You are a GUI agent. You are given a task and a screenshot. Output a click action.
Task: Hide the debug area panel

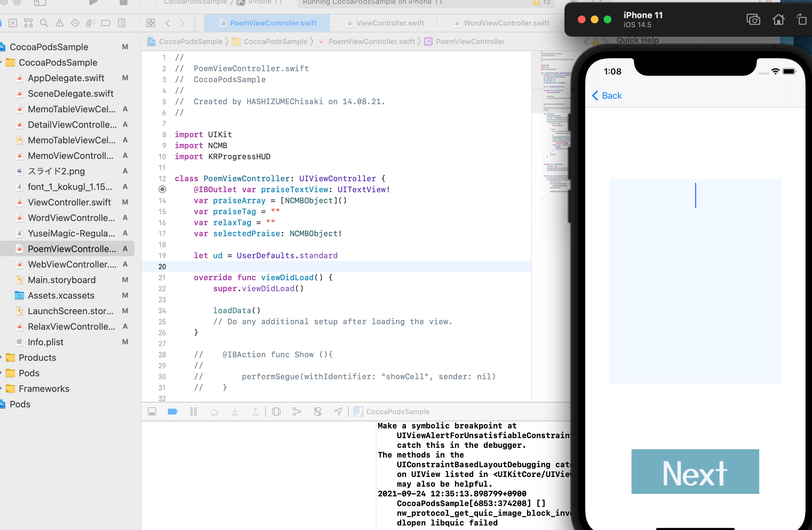pos(152,412)
